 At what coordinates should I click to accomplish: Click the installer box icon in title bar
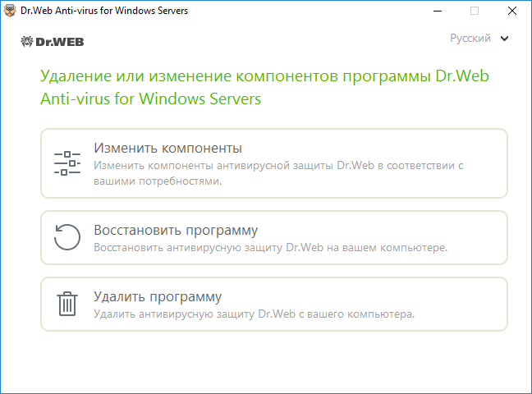[10, 11]
